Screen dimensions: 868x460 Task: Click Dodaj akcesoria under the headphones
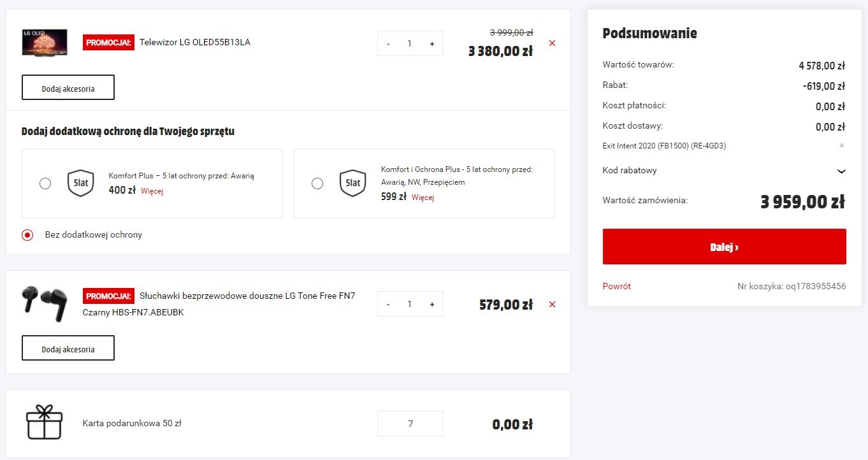point(68,349)
